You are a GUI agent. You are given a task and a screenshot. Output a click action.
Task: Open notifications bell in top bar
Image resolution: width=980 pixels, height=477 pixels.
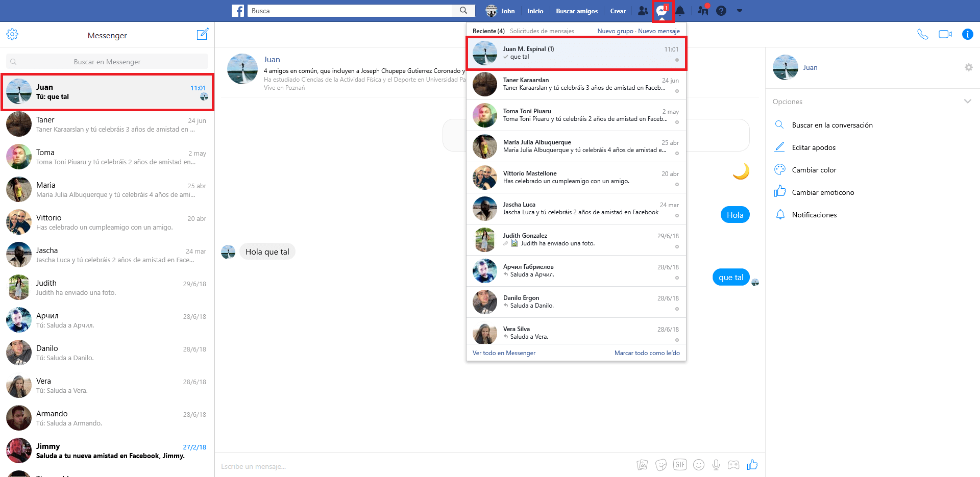680,11
